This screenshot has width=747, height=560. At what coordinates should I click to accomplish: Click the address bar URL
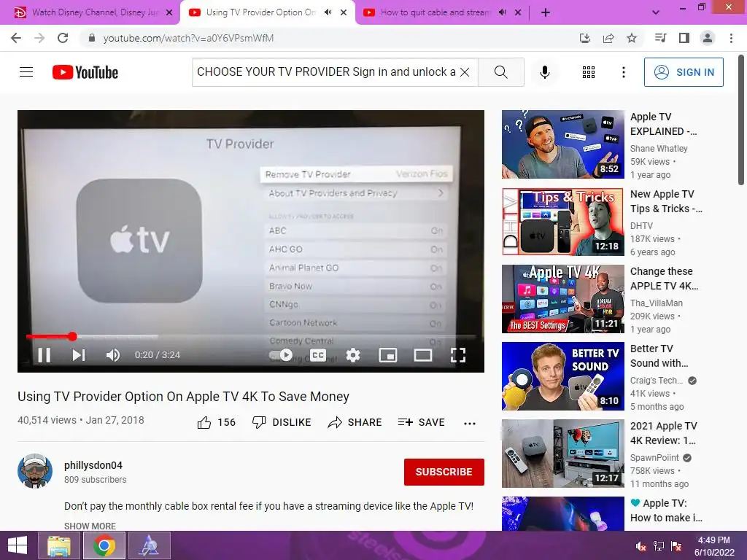coord(189,38)
